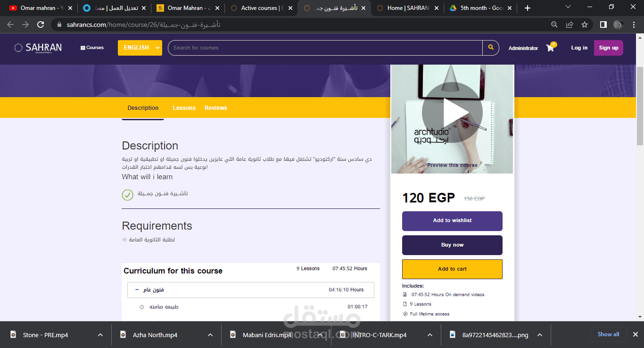The height and width of the screenshot is (348, 644).
Task: Click the 9 Lessons icon under Includes
Action: 405,304
